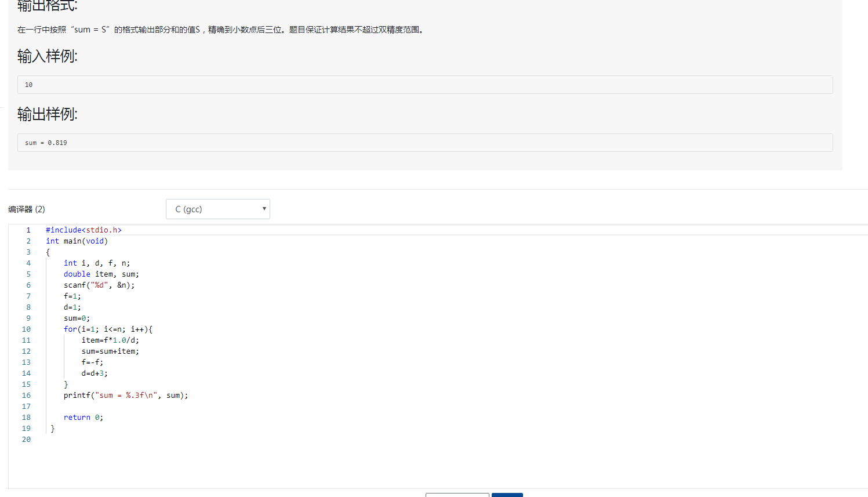Click the 'sum=sum+item;' code line

coord(110,351)
